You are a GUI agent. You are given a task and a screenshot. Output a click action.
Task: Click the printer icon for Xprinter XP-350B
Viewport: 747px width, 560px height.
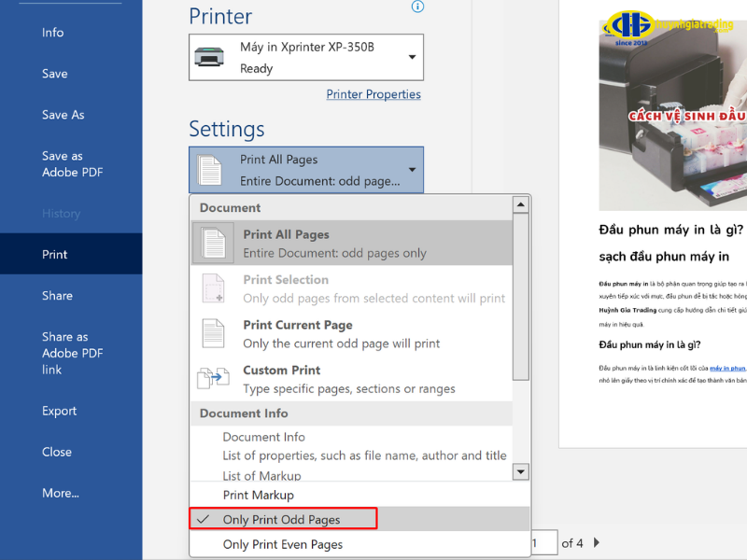(210, 56)
